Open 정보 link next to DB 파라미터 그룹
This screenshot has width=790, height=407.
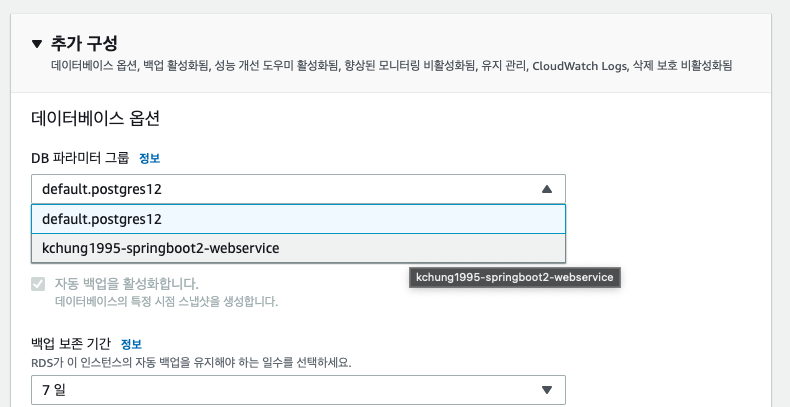[x=149, y=158]
